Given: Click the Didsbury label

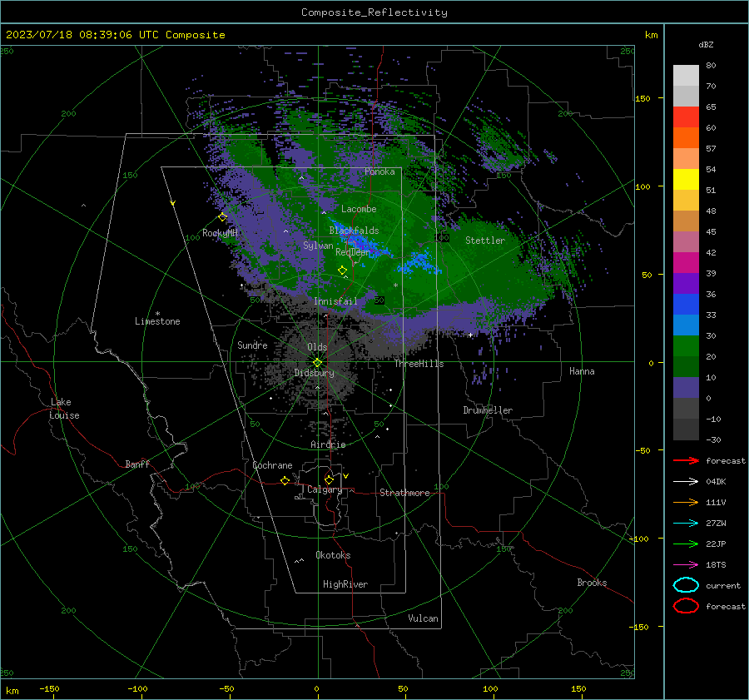Looking at the screenshot, I should pyautogui.click(x=314, y=373).
